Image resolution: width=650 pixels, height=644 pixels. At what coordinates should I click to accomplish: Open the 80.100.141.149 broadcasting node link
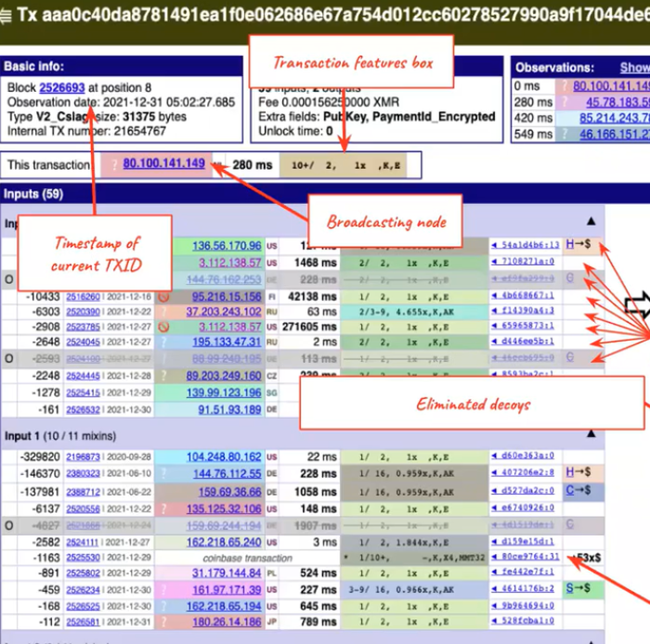point(163,164)
